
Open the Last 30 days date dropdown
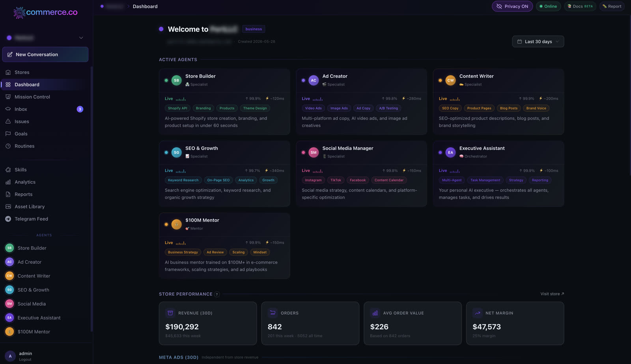538,41
